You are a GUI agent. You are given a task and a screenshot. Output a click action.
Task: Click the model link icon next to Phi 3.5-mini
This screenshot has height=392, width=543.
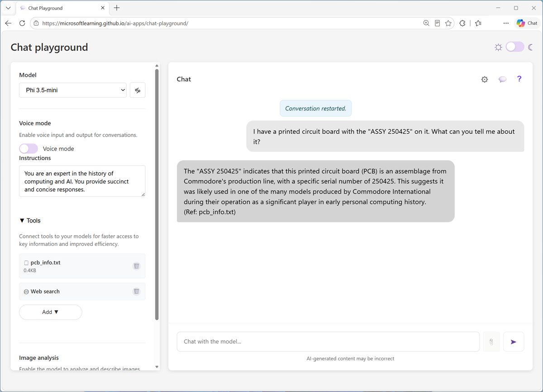138,90
